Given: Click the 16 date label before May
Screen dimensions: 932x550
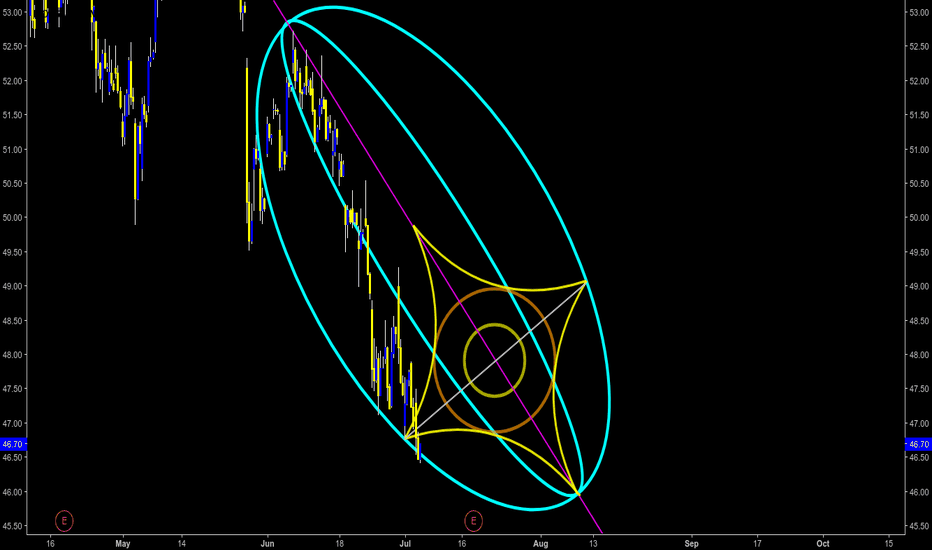Looking at the screenshot, I should (x=50, y=543).
